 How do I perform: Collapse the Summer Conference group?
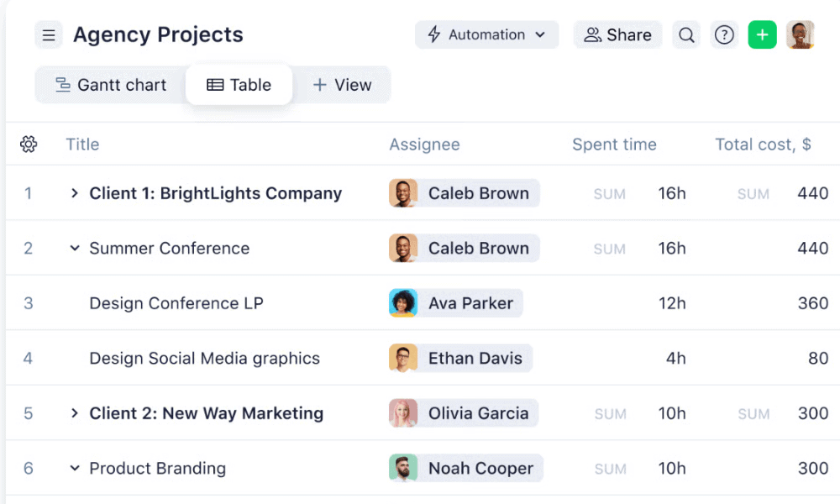click(x=75, y=249)
